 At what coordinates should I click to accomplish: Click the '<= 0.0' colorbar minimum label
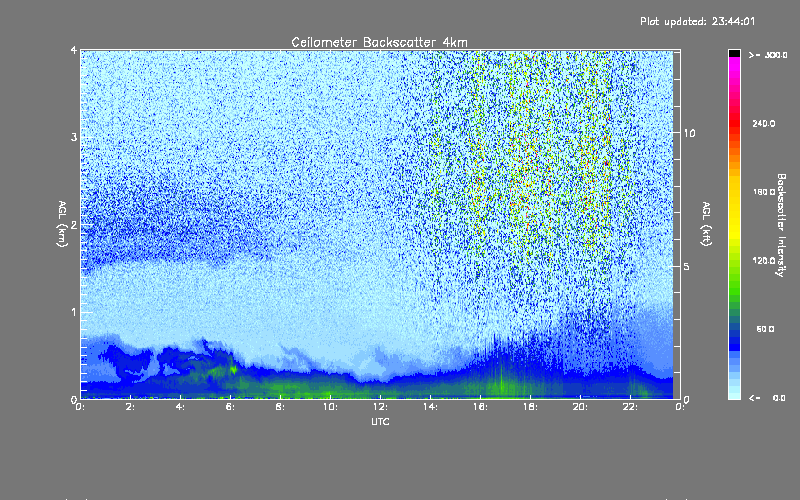point(767,398)
